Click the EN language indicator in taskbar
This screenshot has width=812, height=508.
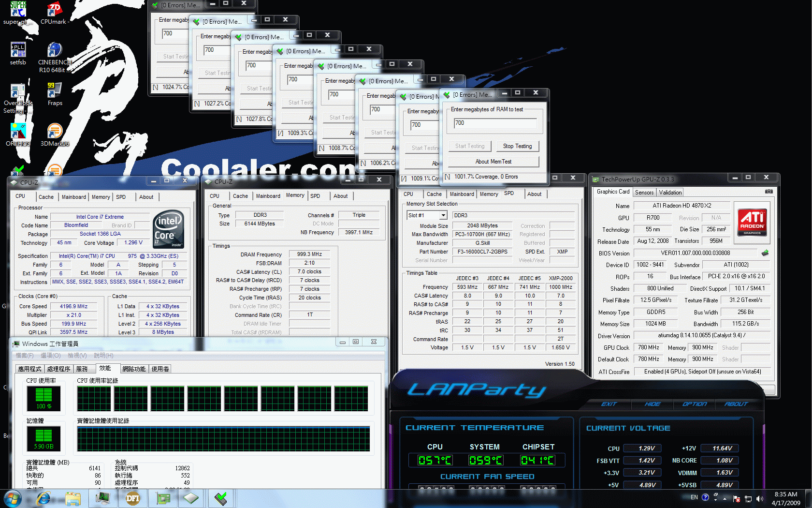pyautogui.click(x=694, y=497)
